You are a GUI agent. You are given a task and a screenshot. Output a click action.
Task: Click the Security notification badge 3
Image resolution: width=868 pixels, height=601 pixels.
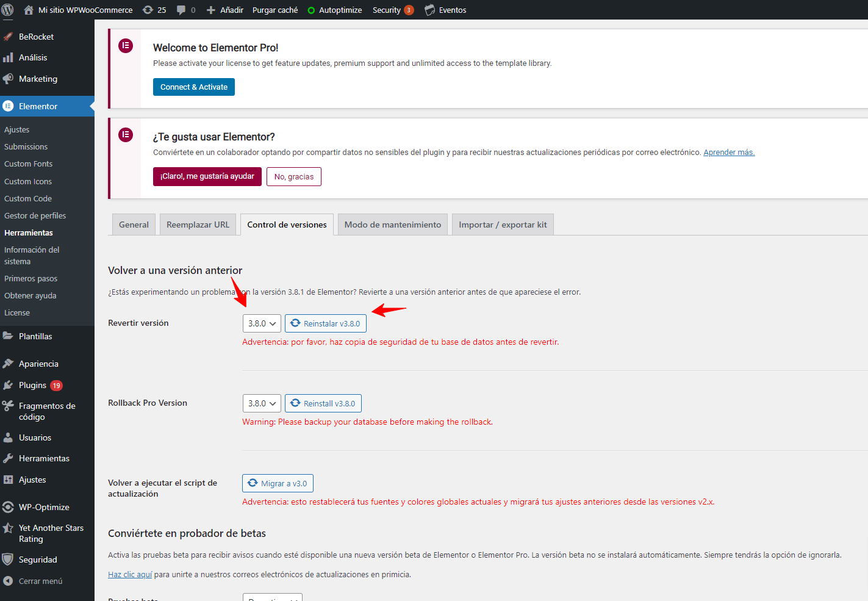pos(409,10)
